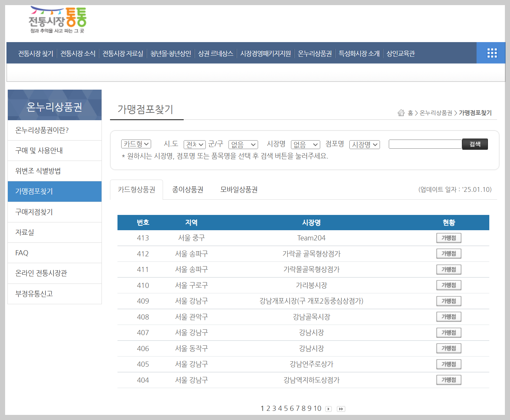This screenshot has width=510, height=420.
Task: Select sidebar 가맹점포찾기 item
Action: pos(55,191)
